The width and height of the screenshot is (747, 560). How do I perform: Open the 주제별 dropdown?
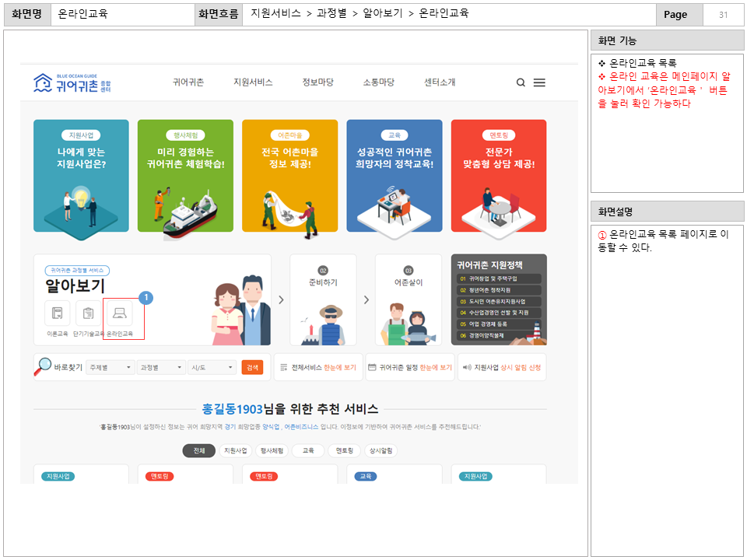pos(109,367)
